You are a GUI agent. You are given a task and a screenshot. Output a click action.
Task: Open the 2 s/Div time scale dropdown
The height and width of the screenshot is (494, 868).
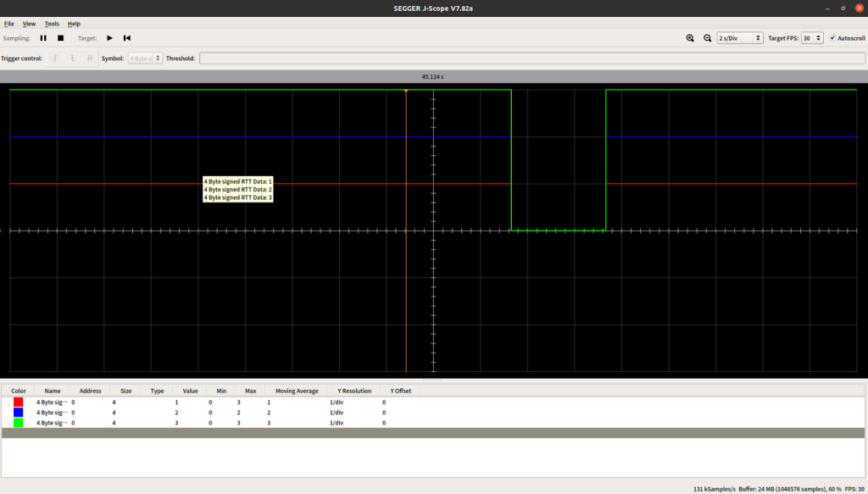(x=739, y=38)
